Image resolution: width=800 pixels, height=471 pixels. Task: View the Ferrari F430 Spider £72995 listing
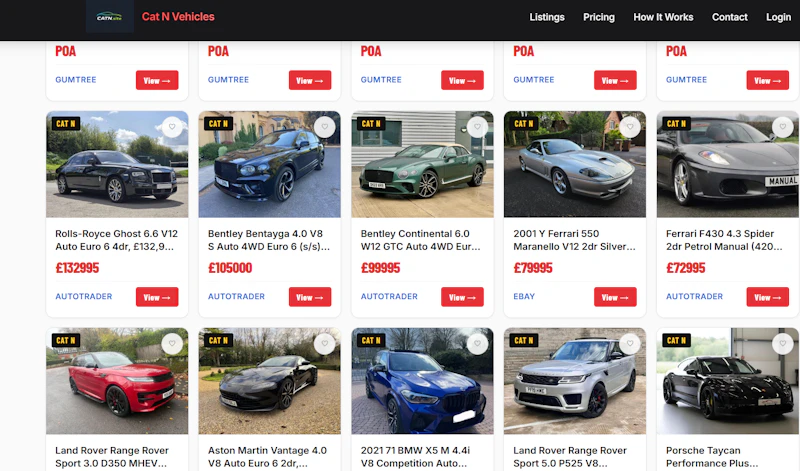(768, 297)
